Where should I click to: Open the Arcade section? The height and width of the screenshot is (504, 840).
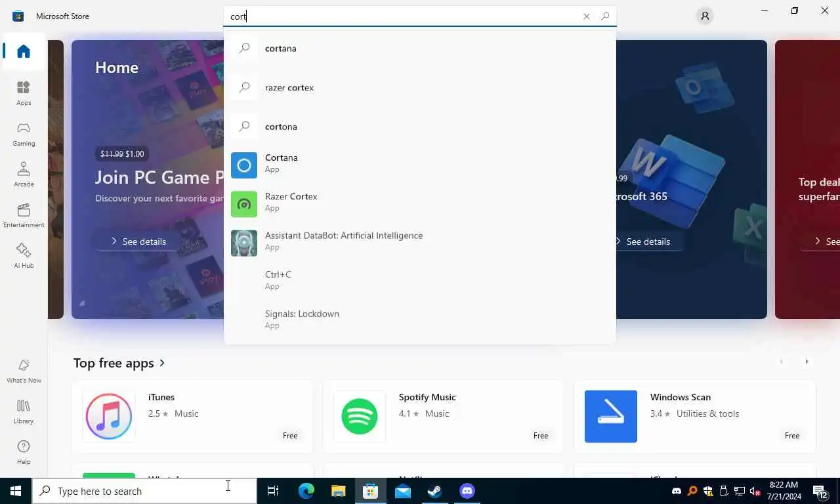[x=24, y=175]
